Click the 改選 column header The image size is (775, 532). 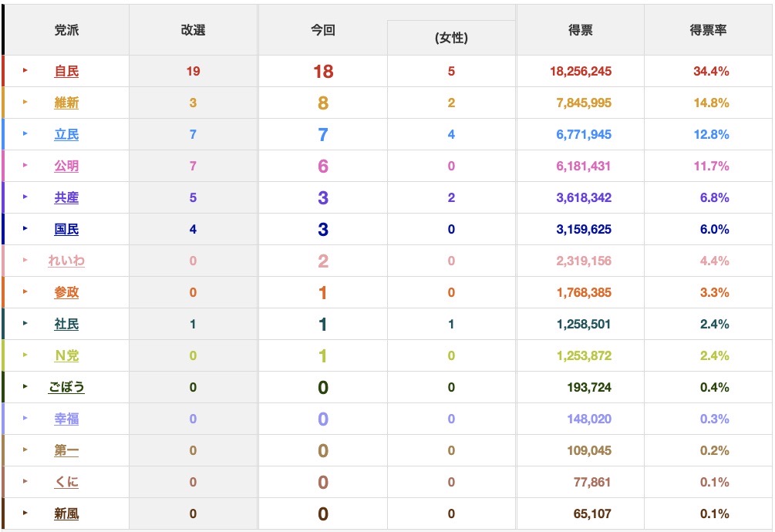coord(193,31)
